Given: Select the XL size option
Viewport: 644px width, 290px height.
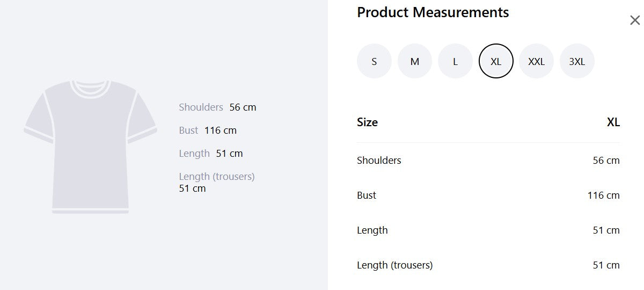Looking at the screenshot, I should click(x=496, y=61).
